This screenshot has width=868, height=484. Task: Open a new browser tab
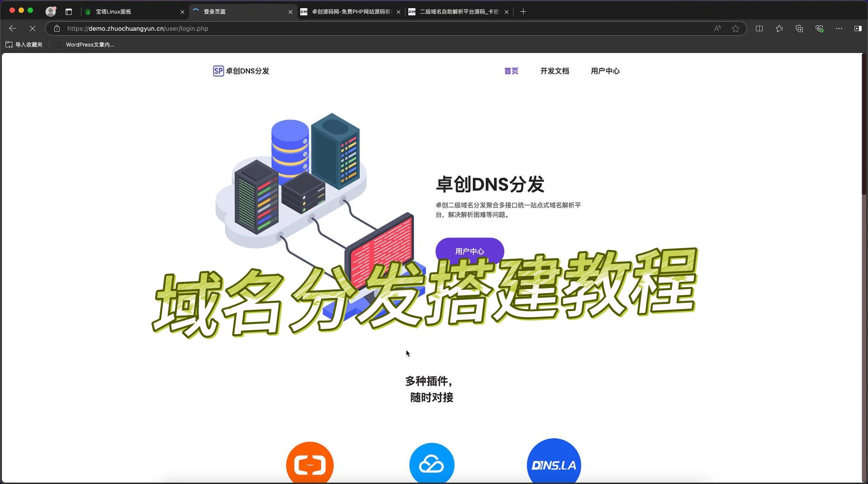[x=523, y=12]
